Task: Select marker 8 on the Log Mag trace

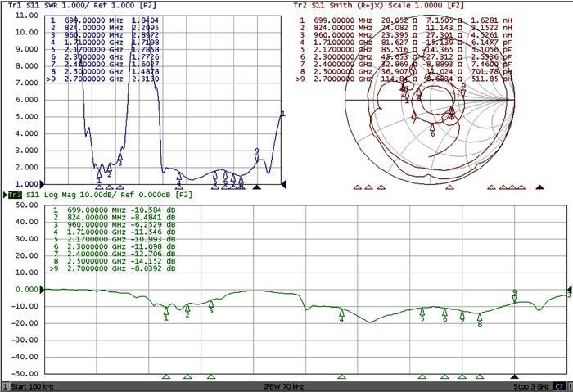Action: pyautogui.click(x=480, y=317)
